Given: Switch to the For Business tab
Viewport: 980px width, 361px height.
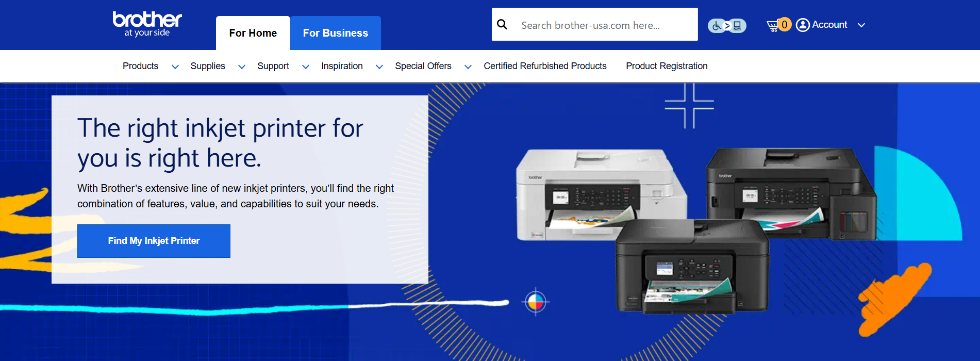Looking at the screenshot, I should point(335,33).
